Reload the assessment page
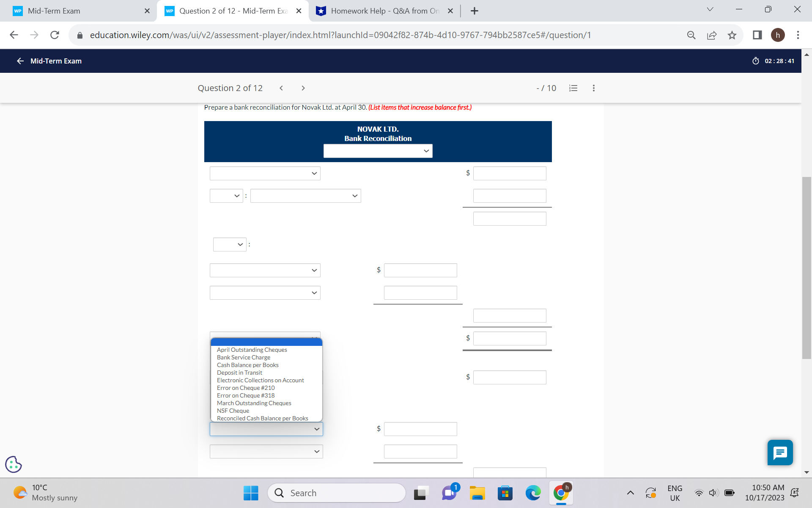This screenshot has width=812, height=508. (55, 35)
